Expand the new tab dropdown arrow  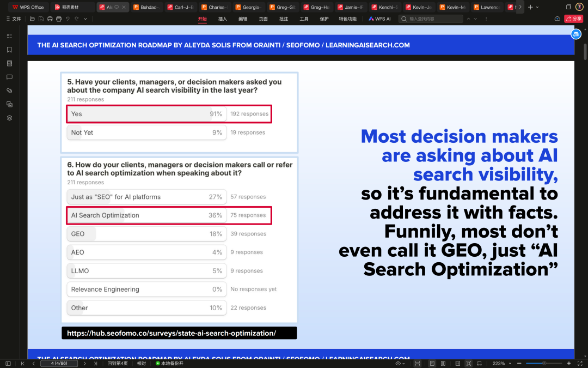[537, 7]
